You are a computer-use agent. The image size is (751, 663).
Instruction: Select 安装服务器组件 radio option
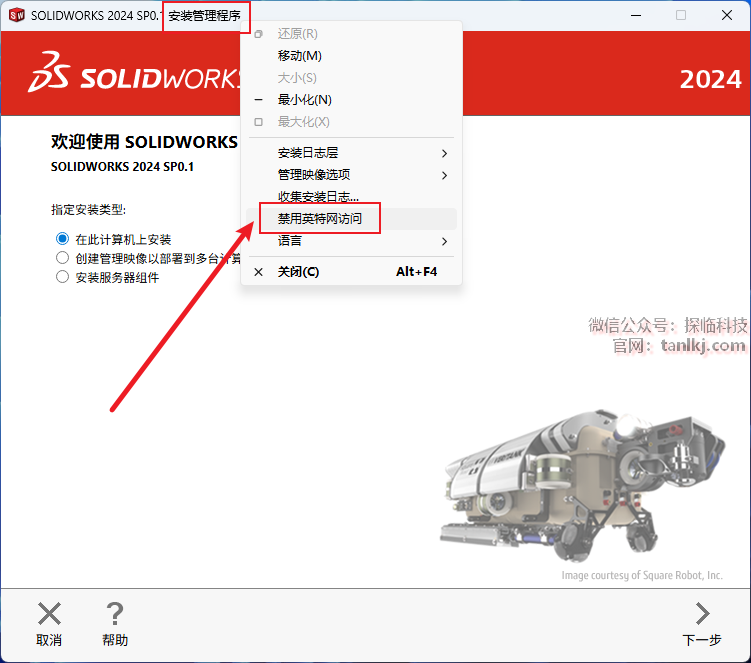pos(62,277)
